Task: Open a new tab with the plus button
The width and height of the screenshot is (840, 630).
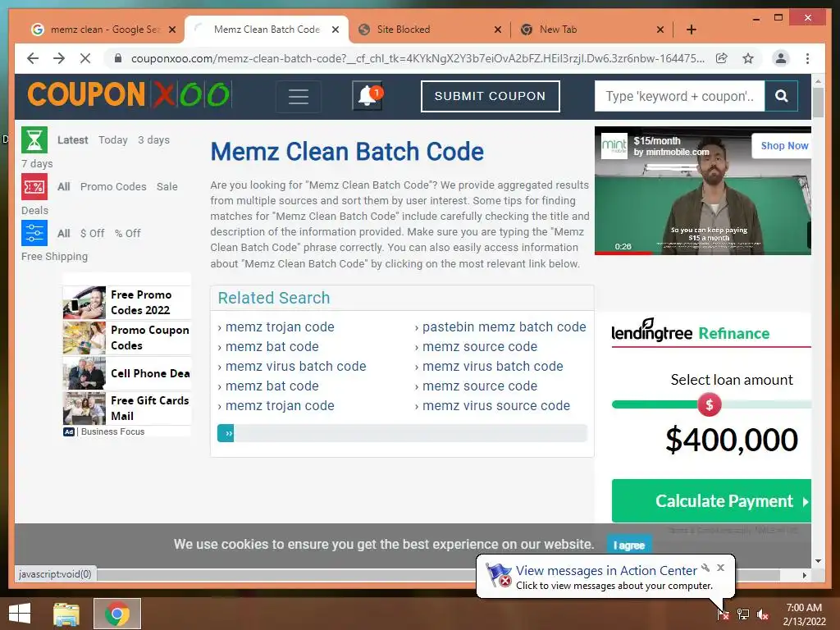Action: [691, 30]
